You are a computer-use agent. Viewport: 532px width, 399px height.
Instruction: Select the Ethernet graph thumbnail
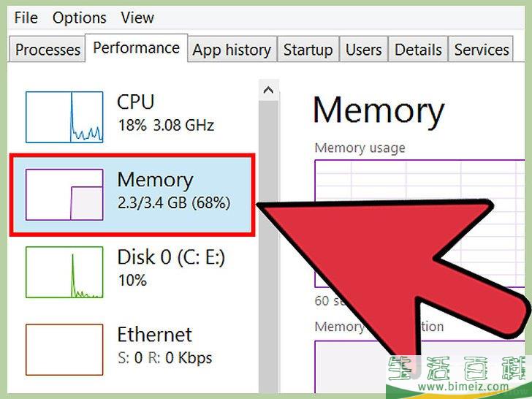(x=64, y=350)
